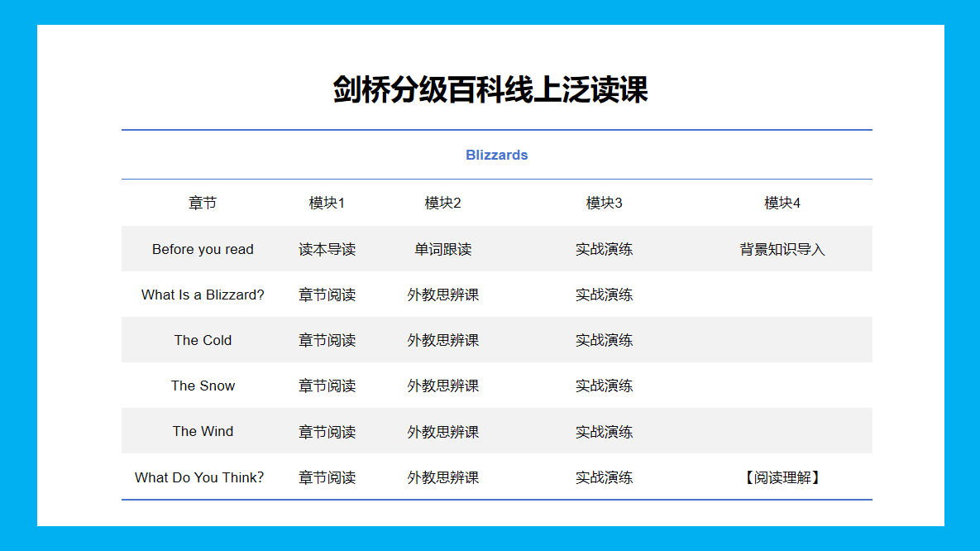Select 外教思辨课 for The Cold

click(x=442, y=339)
